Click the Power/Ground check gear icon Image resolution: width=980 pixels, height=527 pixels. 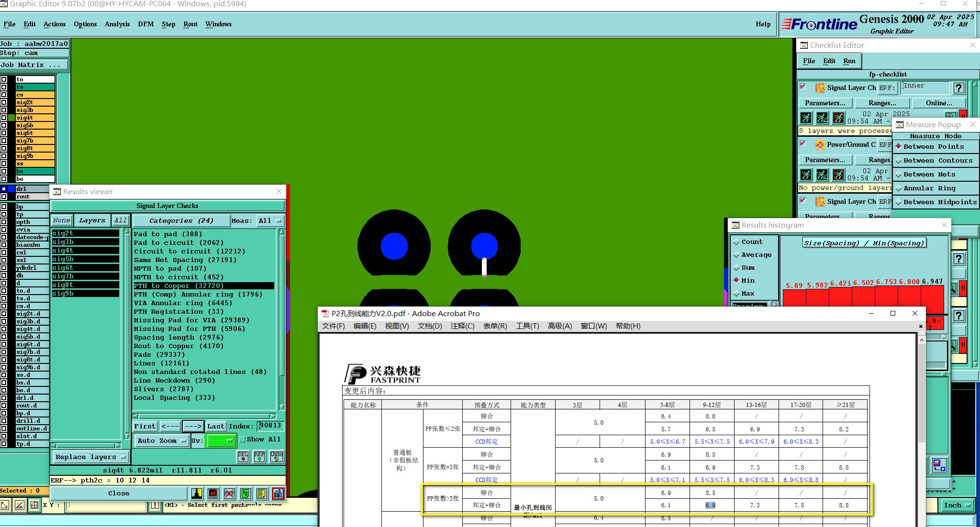click(820, 145)
